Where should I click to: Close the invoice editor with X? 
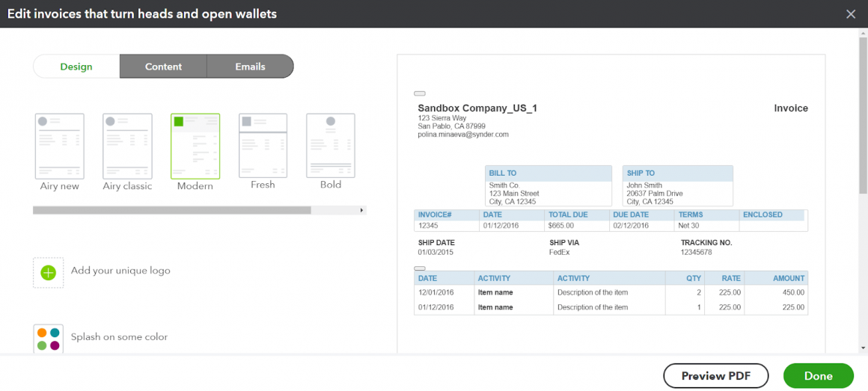(x=850, y=14)
